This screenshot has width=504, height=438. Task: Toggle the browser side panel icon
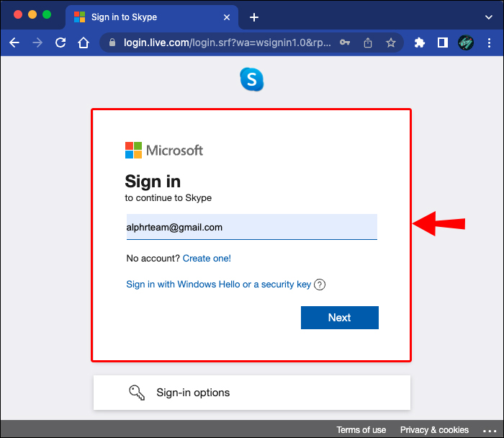443,43
